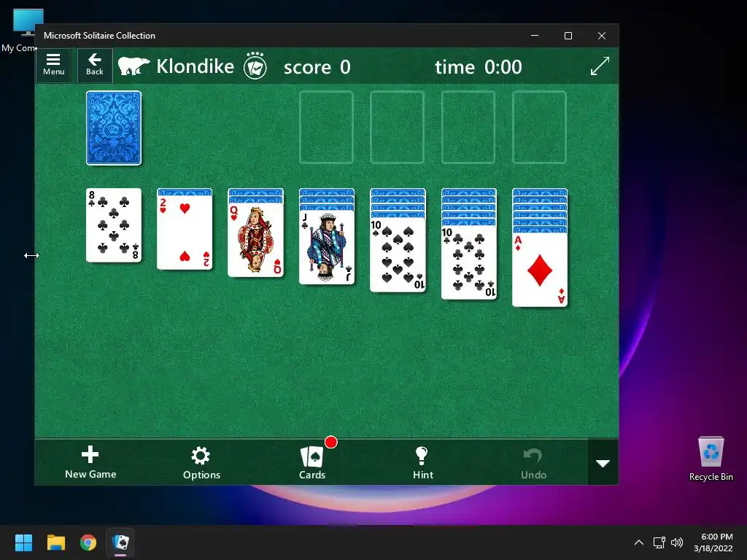747x560 pixels.
Task: Click the time 0:00 display
Action: click(x=479, y=67)
